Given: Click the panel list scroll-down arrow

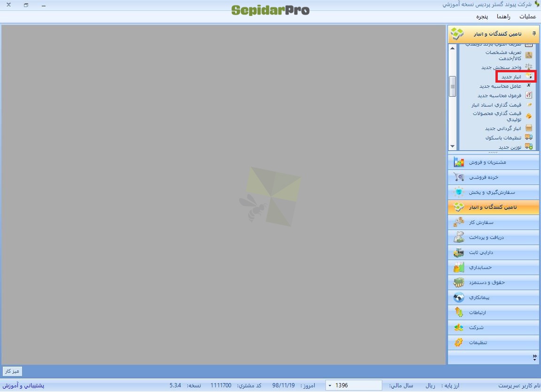Looking at the screenshot, I should tap(452, 146).
